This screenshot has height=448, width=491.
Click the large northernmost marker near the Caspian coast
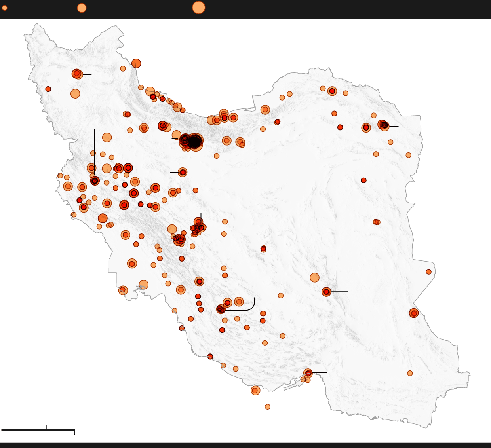pyautogui.click(x=136, y=63)
